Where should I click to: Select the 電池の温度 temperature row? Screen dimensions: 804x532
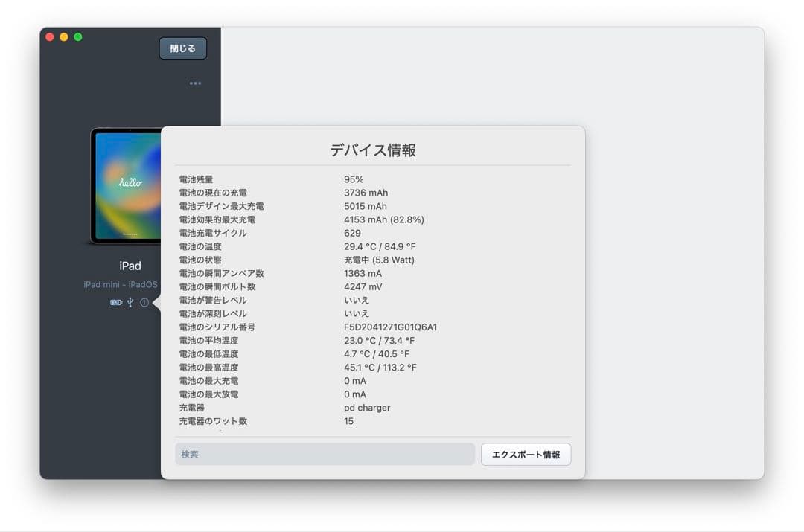pos(298,246)
